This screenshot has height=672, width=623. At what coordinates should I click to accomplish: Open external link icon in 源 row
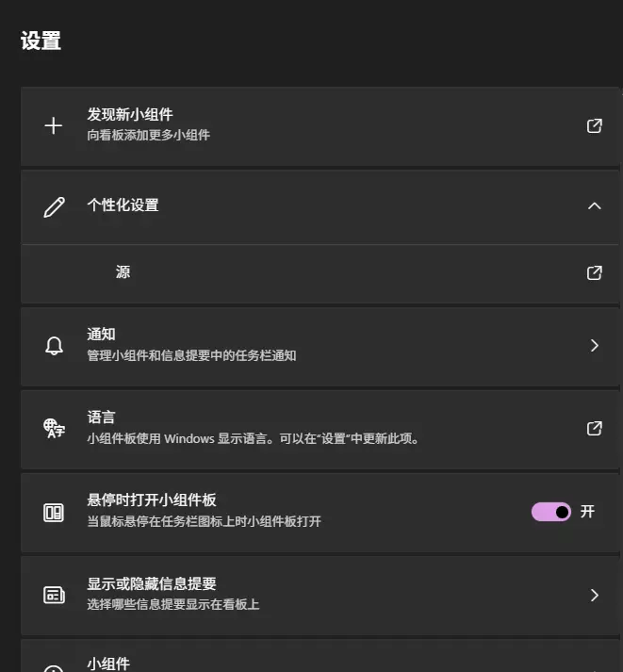click(594, 272)
